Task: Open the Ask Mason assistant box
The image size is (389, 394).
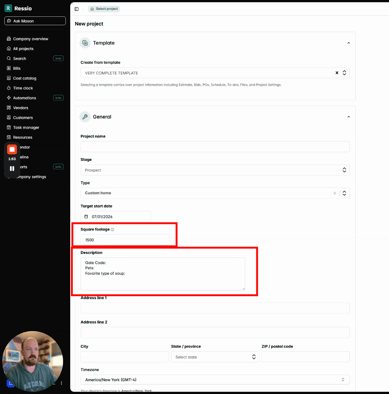Action: click(x=35, y=21)
